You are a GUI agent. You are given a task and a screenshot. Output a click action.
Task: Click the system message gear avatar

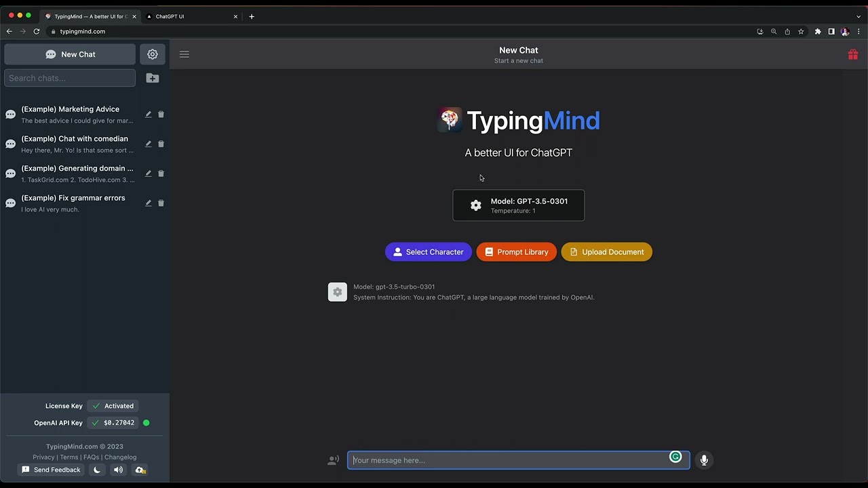point(338,292)
